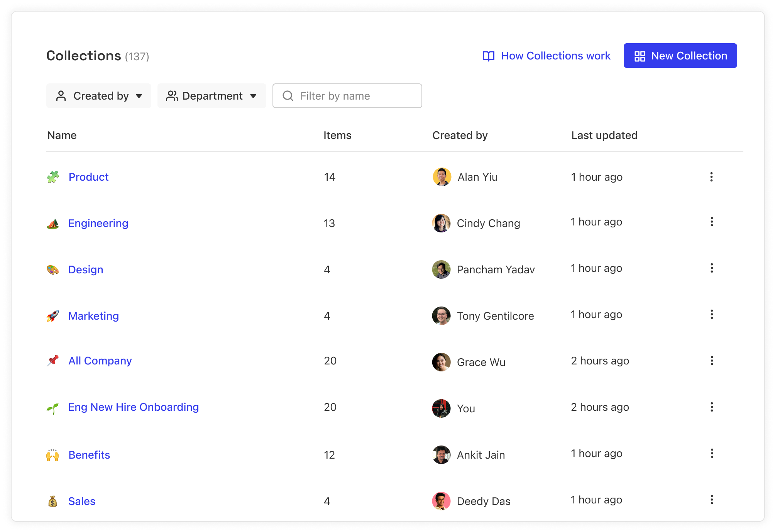Click the All Company pushpin icon
The height and width of the screenshot is (532, 775).
(x=53, y=361)
